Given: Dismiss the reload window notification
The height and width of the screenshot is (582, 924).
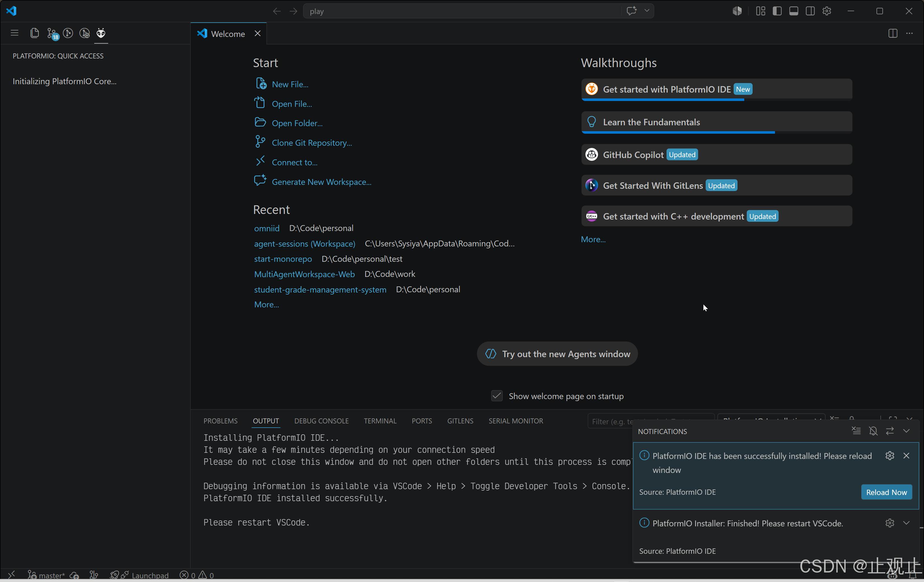Looking at the screenshot, I should pos(906,455).
